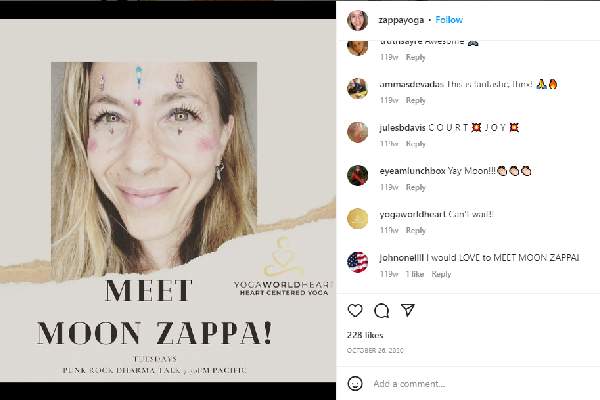
Task: Follow the zappayoga account
Action: pyautogui.click(x=449, y=19)
